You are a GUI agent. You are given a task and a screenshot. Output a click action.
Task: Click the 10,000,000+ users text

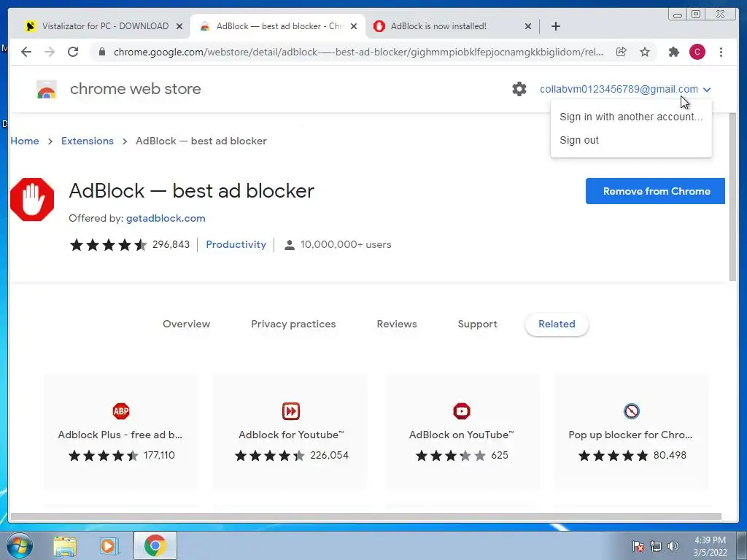[x=346, y=244]
